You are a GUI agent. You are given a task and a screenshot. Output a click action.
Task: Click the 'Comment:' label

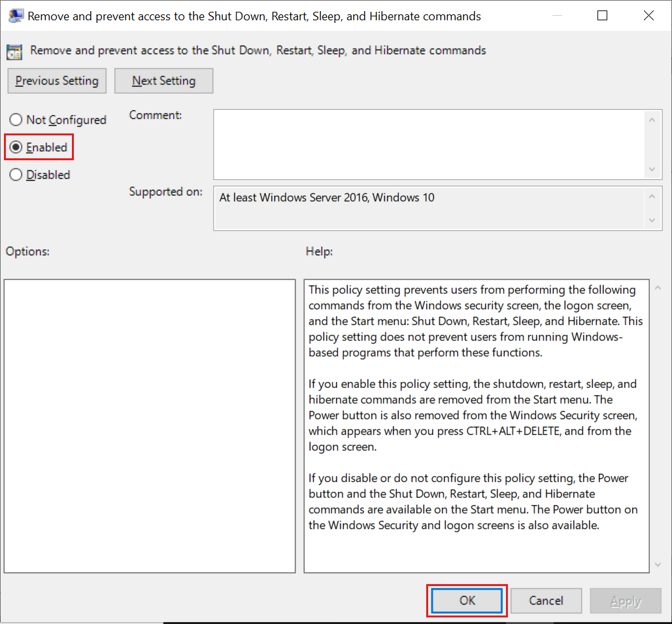[x=156, y=115]
